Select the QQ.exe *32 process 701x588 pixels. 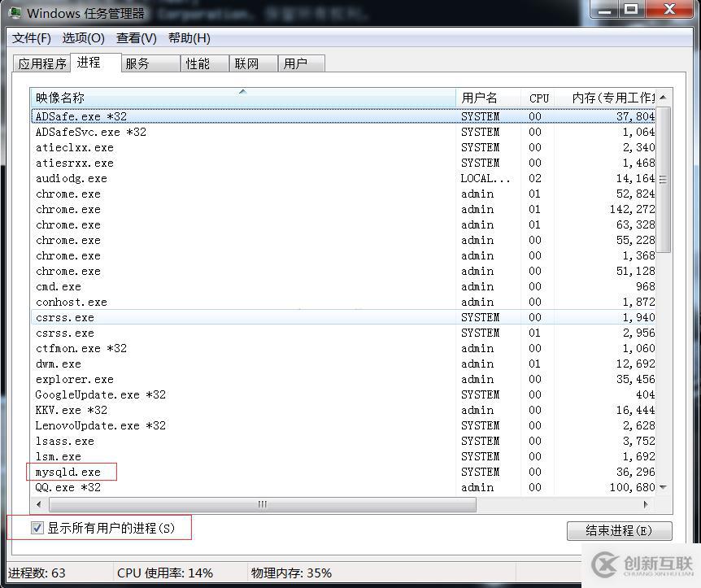(x=343, y=487)
